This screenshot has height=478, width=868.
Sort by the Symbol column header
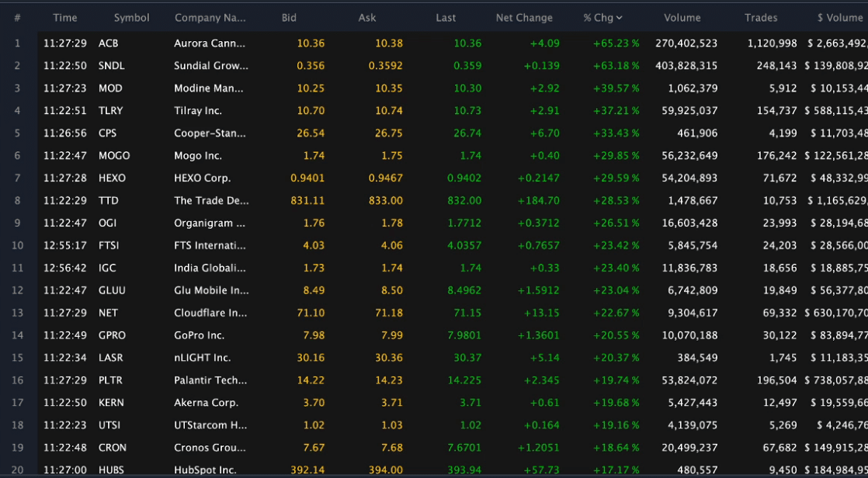[132, 18]
